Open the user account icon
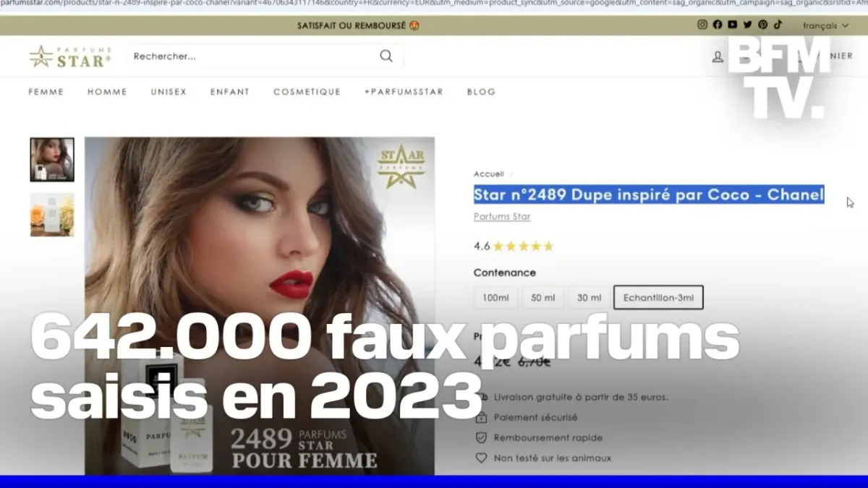868x488 pixels. click(718, 56)
